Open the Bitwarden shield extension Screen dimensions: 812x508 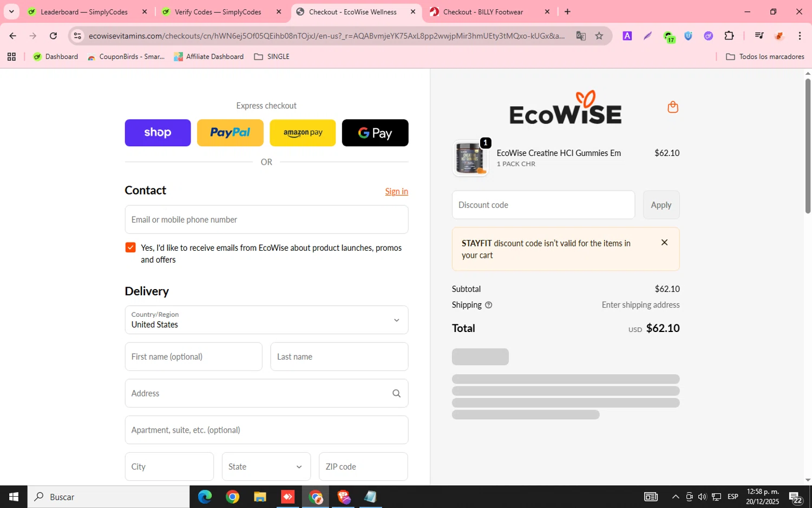(x=688, y=36)
